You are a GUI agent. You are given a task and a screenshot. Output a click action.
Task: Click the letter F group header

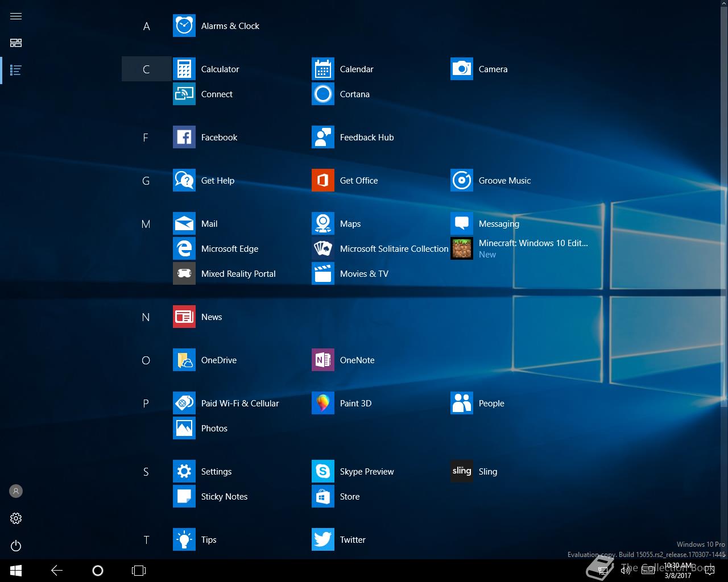146,137
